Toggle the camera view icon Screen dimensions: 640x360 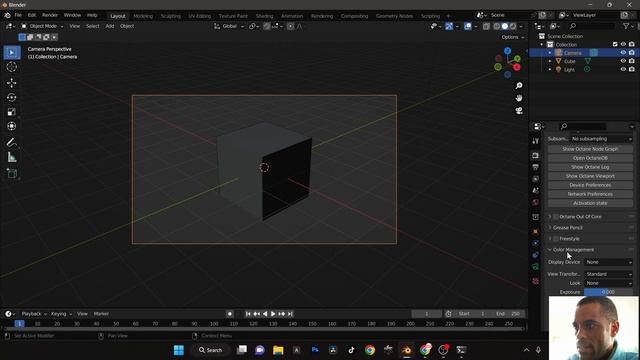click(519, 111)
